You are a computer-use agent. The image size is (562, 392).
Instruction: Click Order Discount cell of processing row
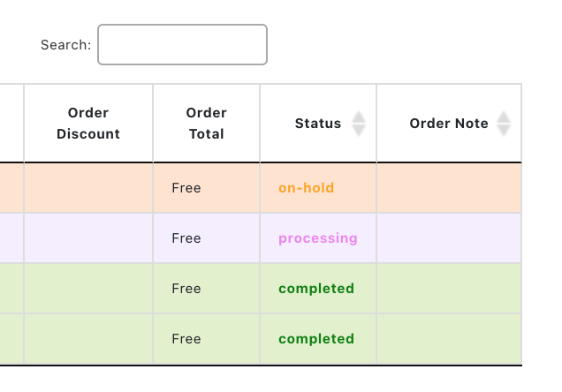pyautogui.click(x=88, y=238)
